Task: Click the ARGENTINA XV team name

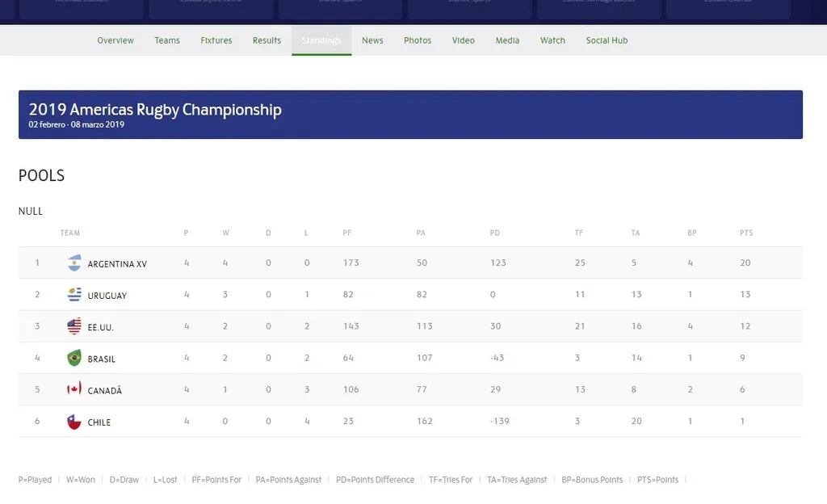Action: click(x=117, y=264)
